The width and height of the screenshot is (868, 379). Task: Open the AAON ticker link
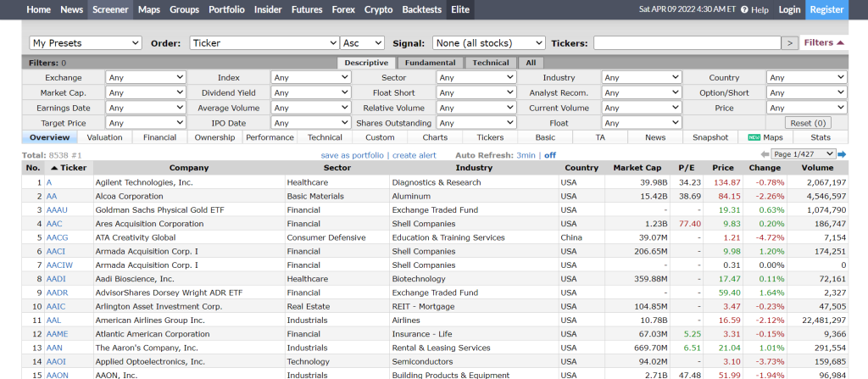58,375
